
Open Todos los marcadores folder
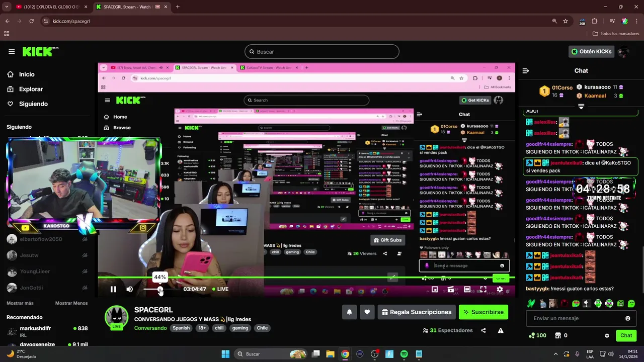pos(616,34)
